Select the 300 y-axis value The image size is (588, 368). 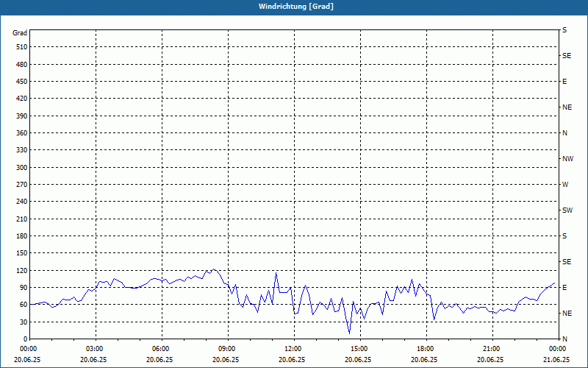tap(21, 168)
